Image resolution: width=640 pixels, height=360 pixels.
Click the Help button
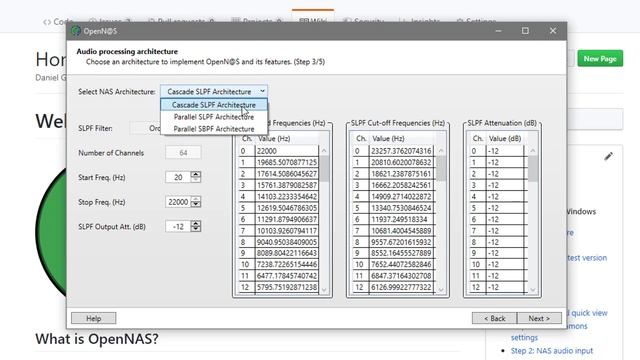93,318
